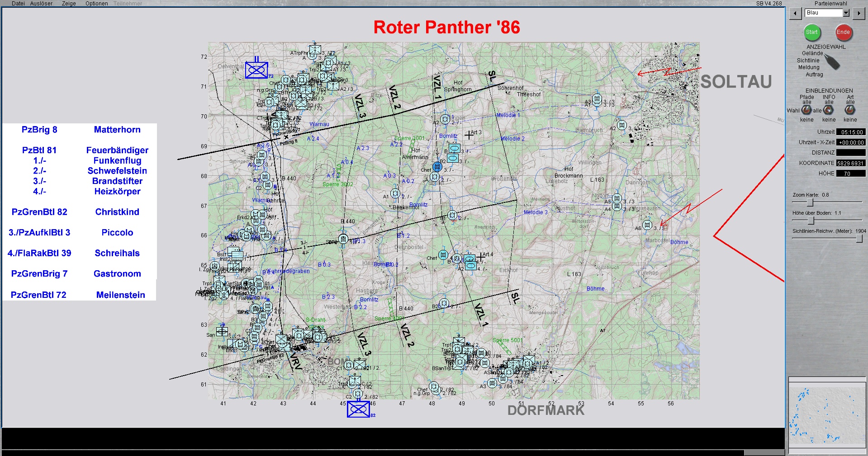The image size is (868, 456).
Task: Open the Blau party dropdown
Action: 846,13
